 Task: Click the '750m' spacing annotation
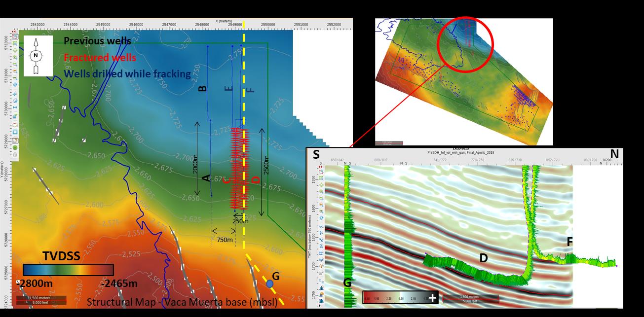(x=224, y=240)
